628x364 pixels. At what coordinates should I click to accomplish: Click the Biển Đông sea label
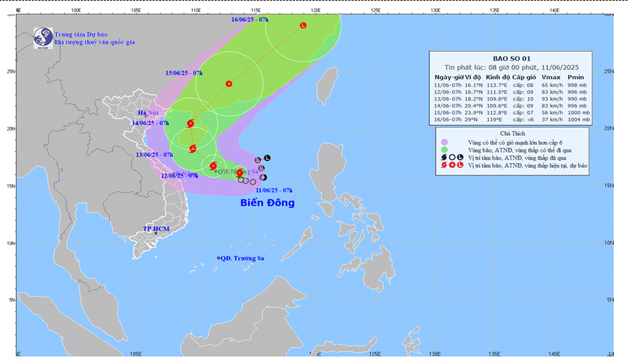tap(267, 203)
